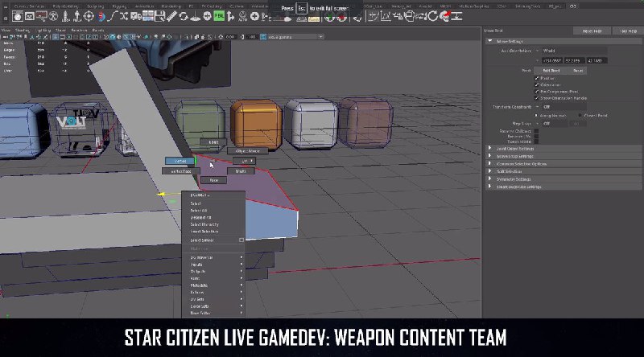Choose Edge in the marking menu
This screenshot has height=357, width=644.
tap(213, 142)
